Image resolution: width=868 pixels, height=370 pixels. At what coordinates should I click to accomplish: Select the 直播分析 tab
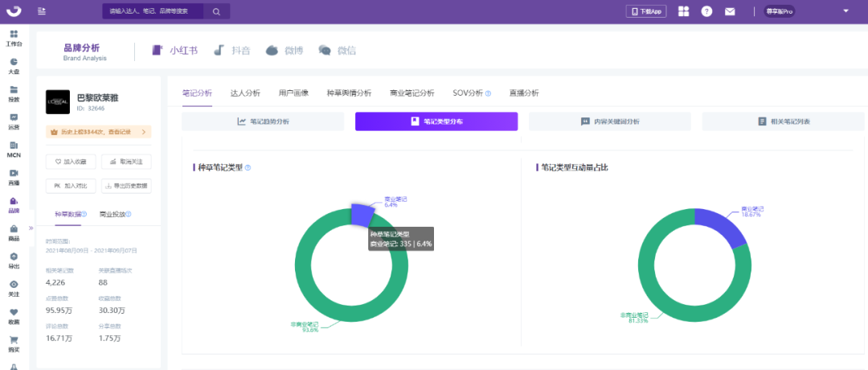(x=524, y=93)
